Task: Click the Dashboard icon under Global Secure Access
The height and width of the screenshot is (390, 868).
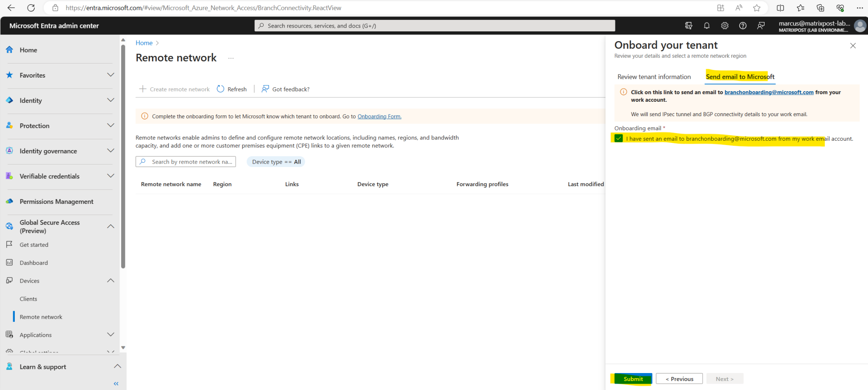Action: [9, 262]
